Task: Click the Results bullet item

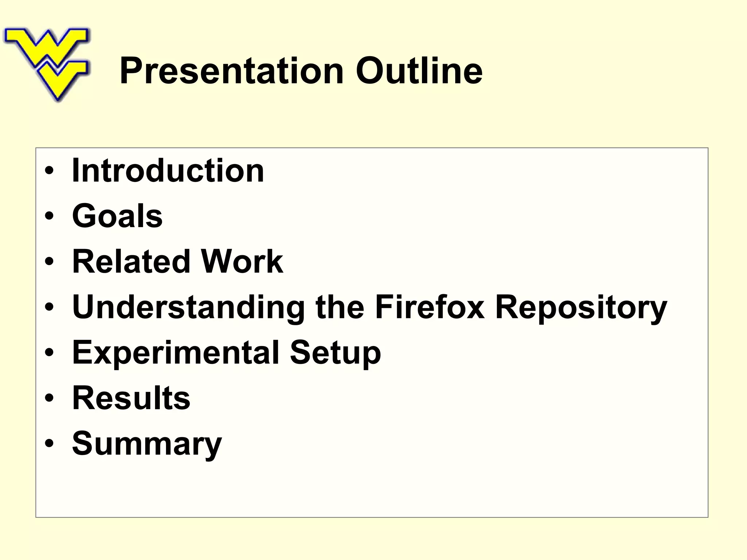Action: [x=131, y=398]
